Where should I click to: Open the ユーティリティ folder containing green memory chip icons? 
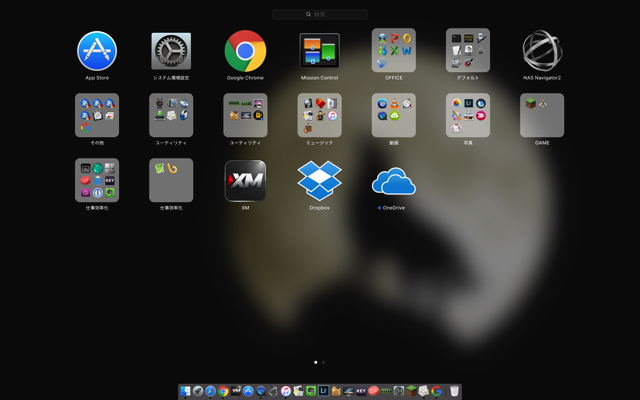tap(245, 115)
